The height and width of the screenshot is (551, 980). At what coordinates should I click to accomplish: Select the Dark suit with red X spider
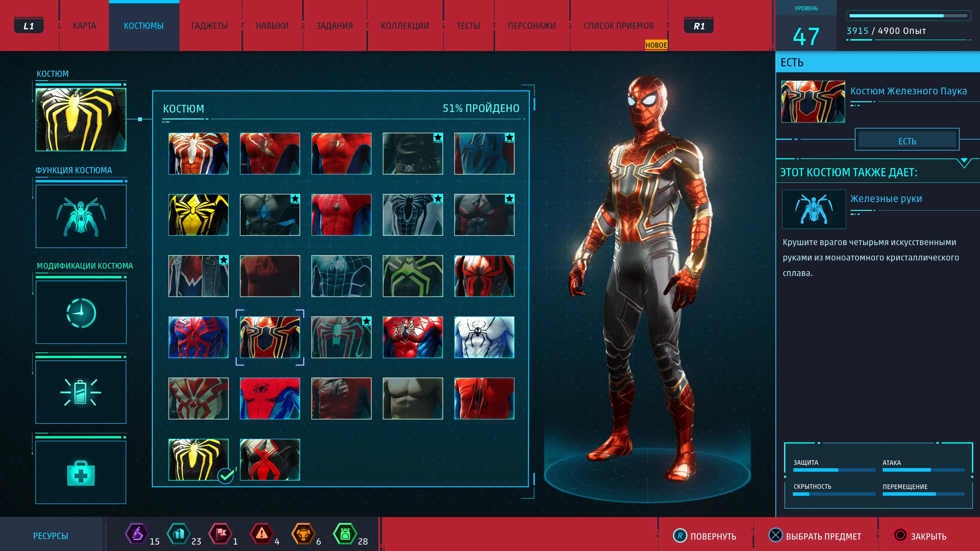tap(270, 460)
